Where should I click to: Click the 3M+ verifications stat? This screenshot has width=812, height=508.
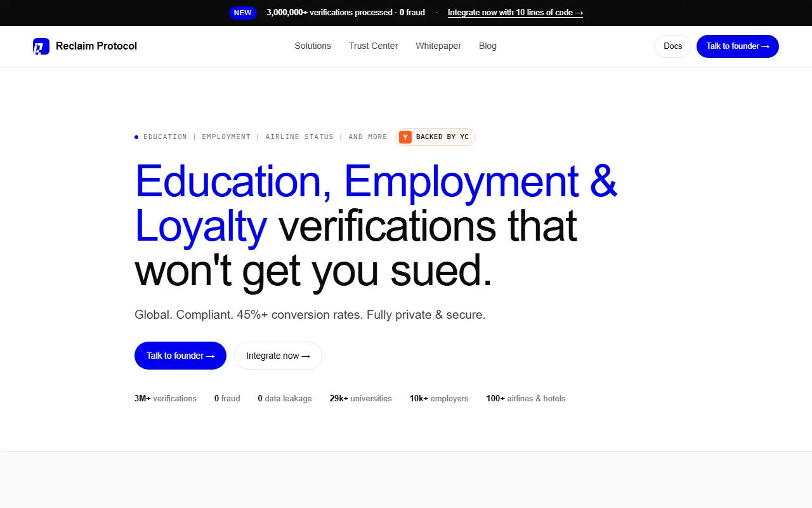(166, 399)
